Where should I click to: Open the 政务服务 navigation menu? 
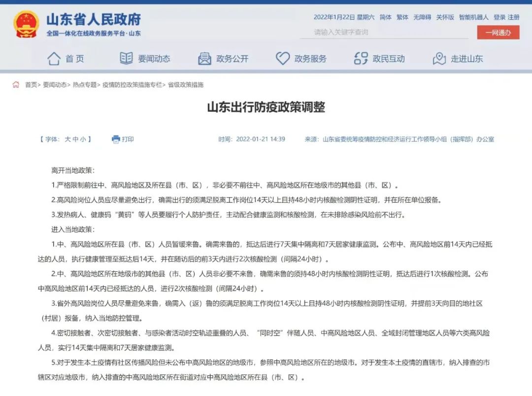310,59
